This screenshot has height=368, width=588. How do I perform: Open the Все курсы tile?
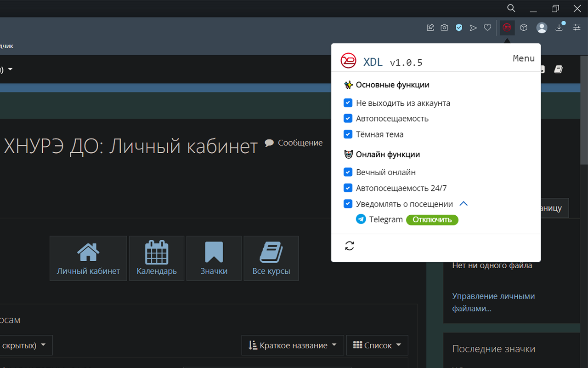click(x=271, y=259)
